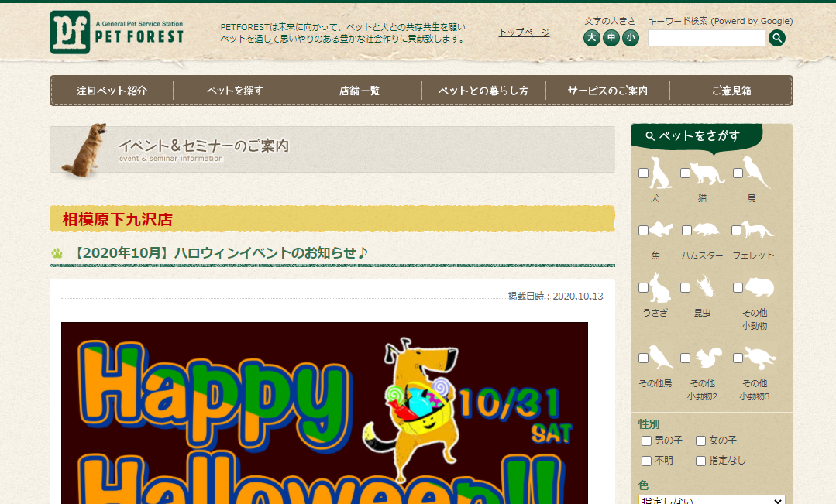Check the 鳥 (bird) checkbox
This screenshot has height=504, width=836.
(738, 173)
